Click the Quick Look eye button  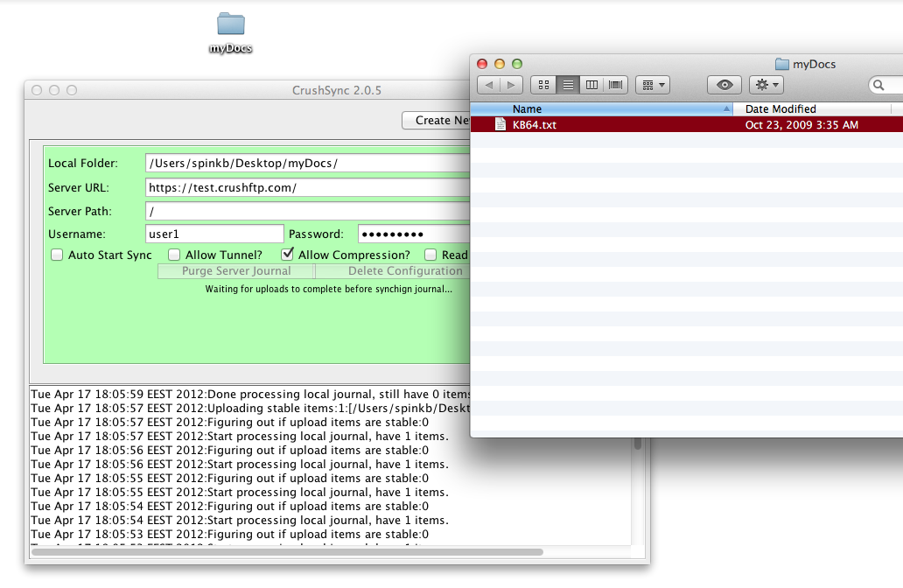pyautogui.click(x=724, y=85)
